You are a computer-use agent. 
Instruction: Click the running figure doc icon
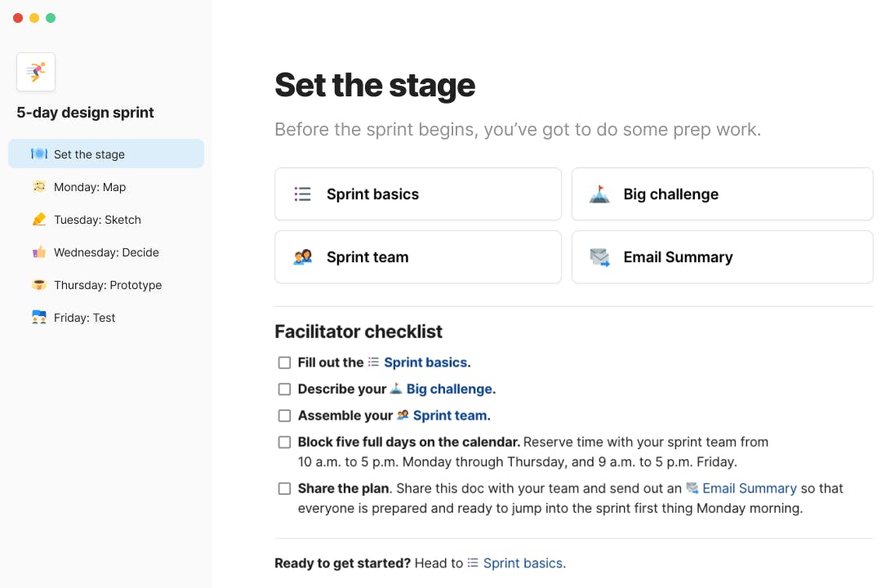point(36,72)
